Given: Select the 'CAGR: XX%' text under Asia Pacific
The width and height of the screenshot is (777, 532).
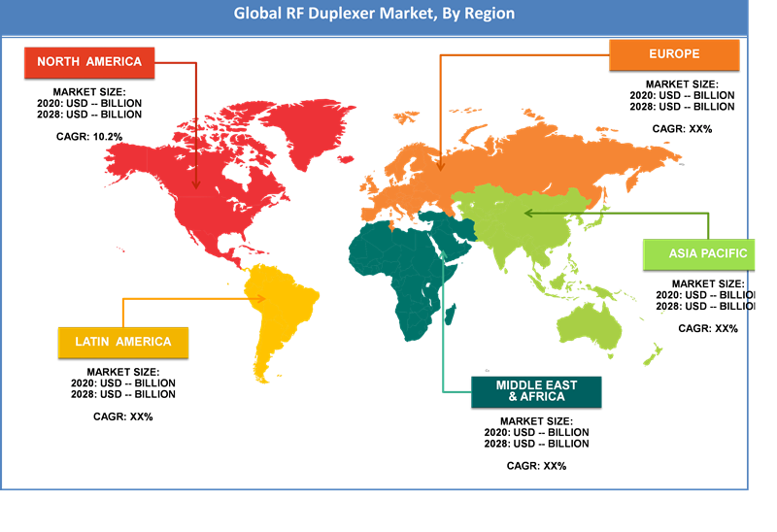Looking at the screenshot, I should (x=708, y=328).
